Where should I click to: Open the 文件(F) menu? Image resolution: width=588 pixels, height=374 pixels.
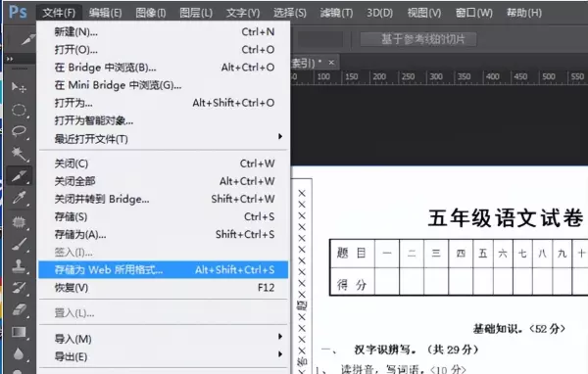[x=59, y=13]
